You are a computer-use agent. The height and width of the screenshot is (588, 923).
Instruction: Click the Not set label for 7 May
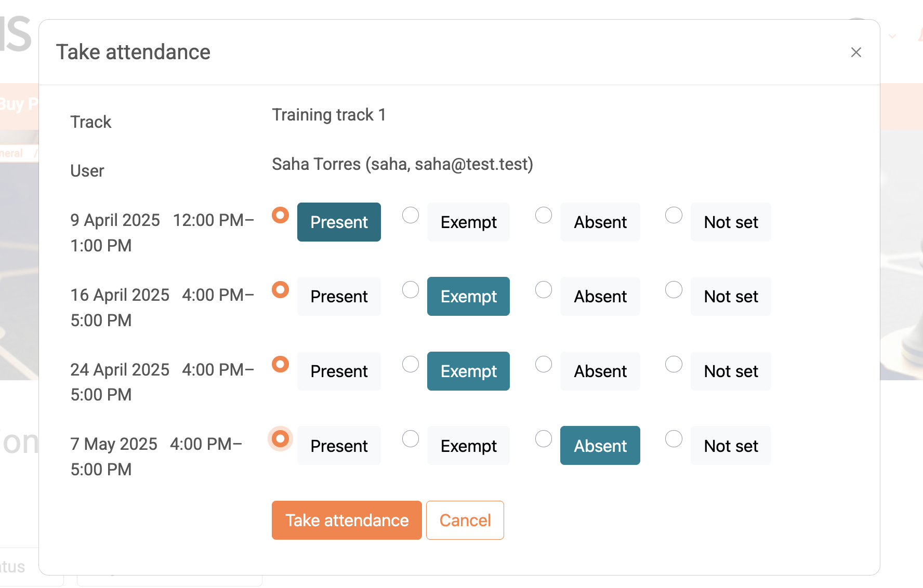[731, 446]
